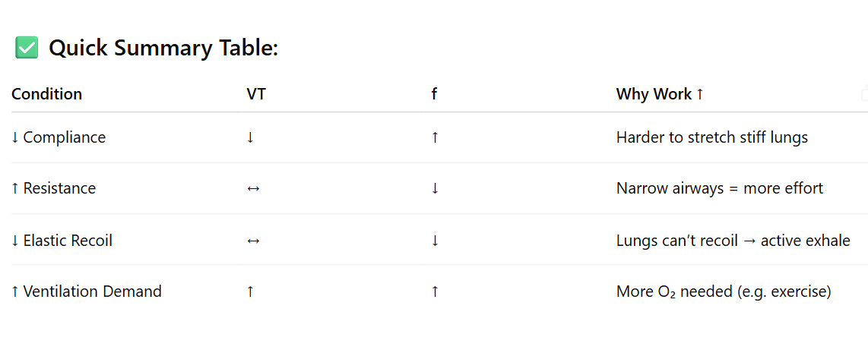Select the VT column header

tap(255, 94)
